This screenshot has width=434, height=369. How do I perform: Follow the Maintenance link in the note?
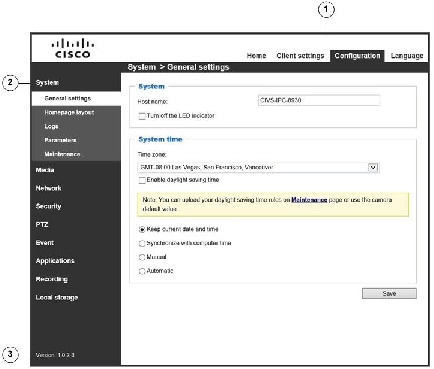tap(309, 200)
